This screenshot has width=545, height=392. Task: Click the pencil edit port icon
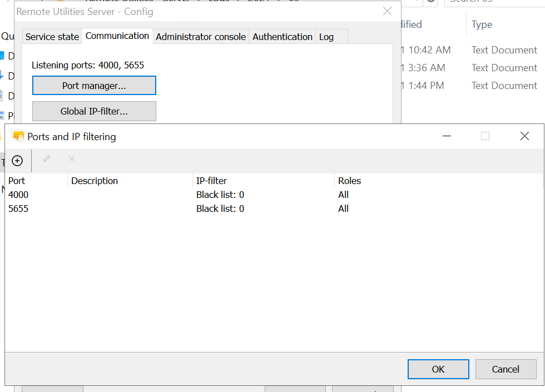(47, 159)
